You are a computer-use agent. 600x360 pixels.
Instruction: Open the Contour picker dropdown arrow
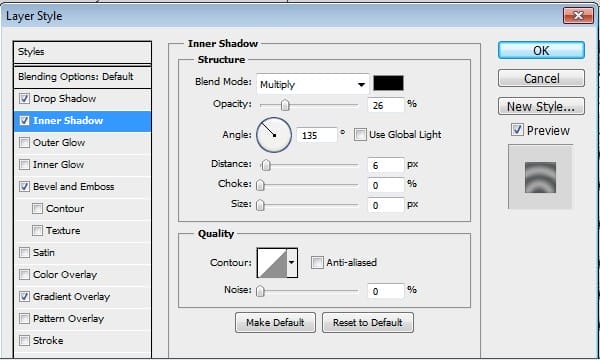click(x=292, y=263)
